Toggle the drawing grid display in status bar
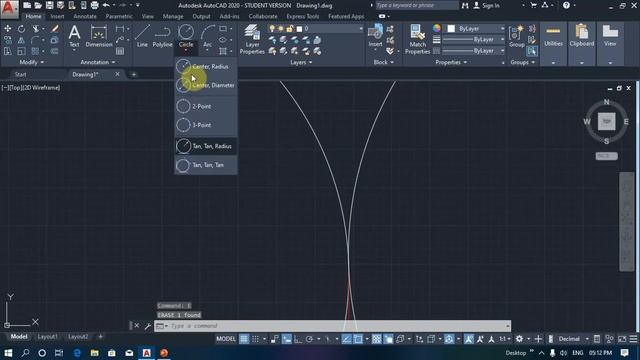This screenshot has width=640, height=360. click(x=244, y=339)
